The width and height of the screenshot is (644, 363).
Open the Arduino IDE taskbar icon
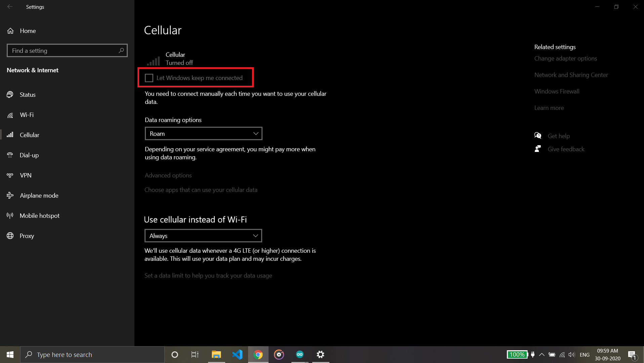[300, 355]
